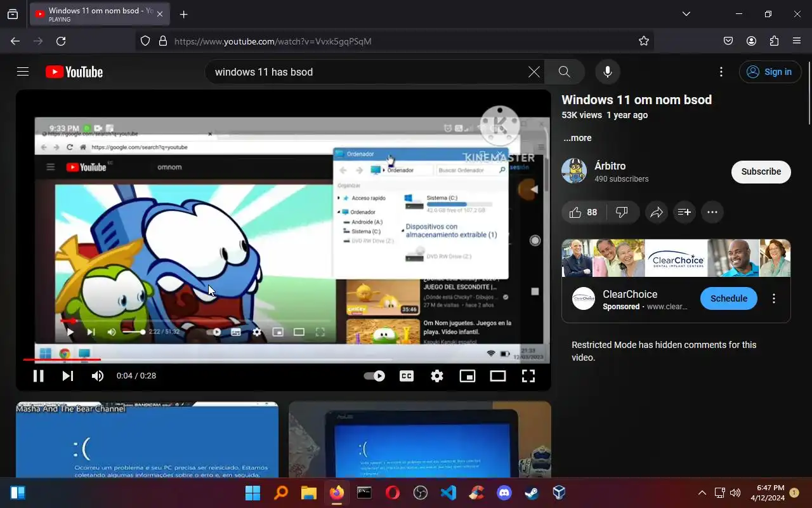Reload the current page
The image size is (812, 508).
coord(61,41)
